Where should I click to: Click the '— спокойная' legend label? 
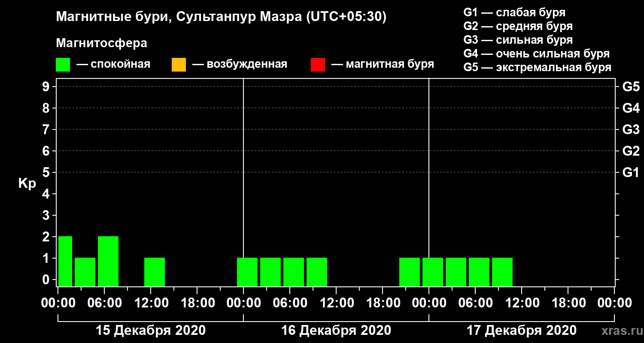[113, 64]
